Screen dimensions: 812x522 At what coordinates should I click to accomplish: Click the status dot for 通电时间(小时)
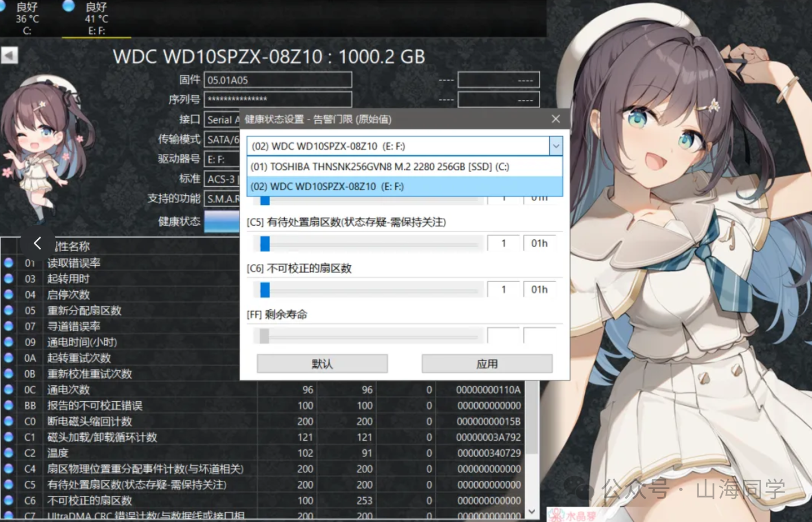coord(8,341)
